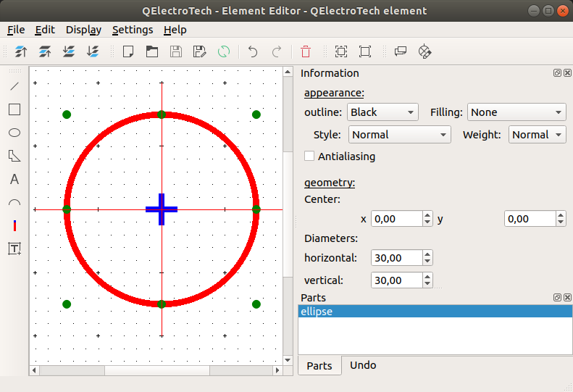Click the Redo arrow icon

[277, 51]
